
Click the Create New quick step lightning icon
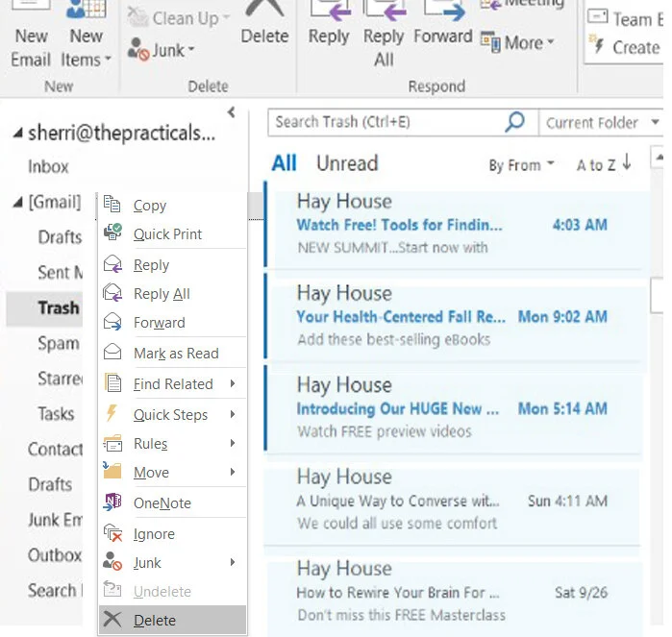point(597,44)
